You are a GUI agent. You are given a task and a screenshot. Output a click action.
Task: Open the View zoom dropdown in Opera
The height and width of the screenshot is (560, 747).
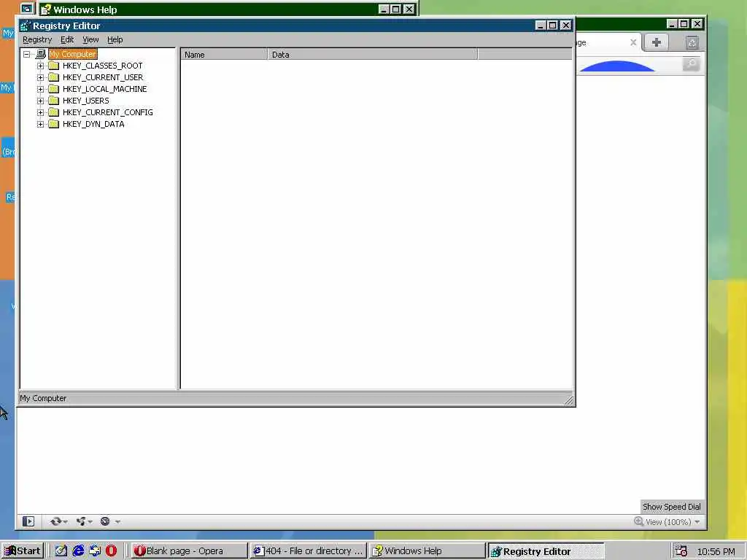click(697, 522)
